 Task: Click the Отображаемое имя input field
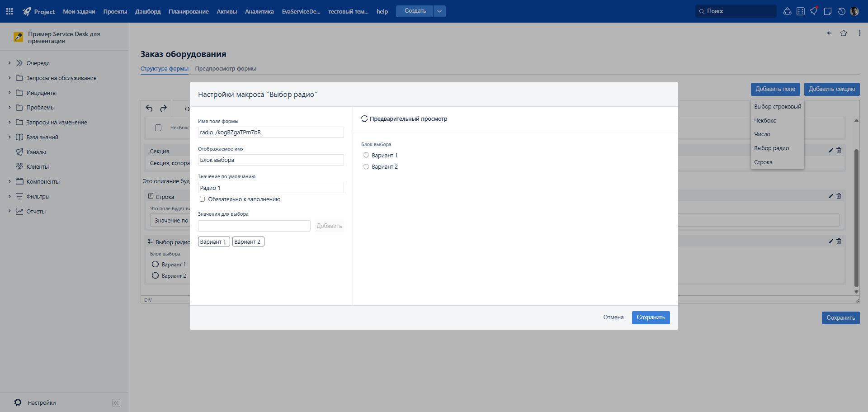coord(271,160)
